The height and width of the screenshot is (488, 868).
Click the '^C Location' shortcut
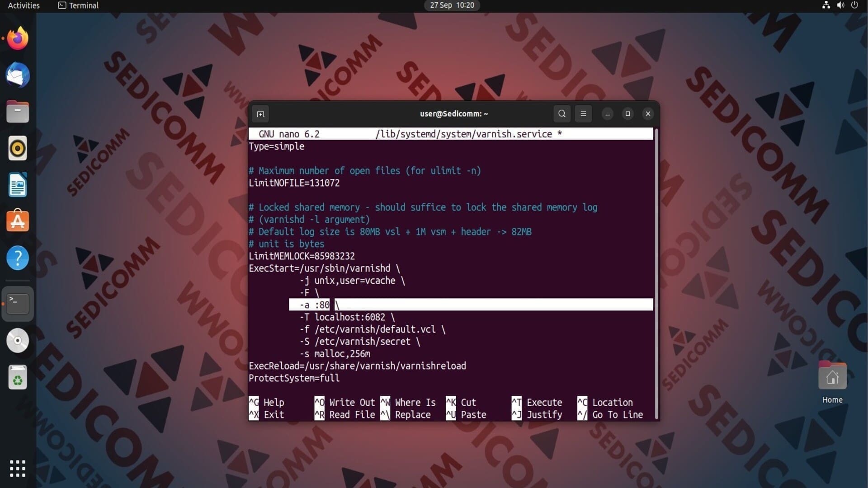point(605,402)
